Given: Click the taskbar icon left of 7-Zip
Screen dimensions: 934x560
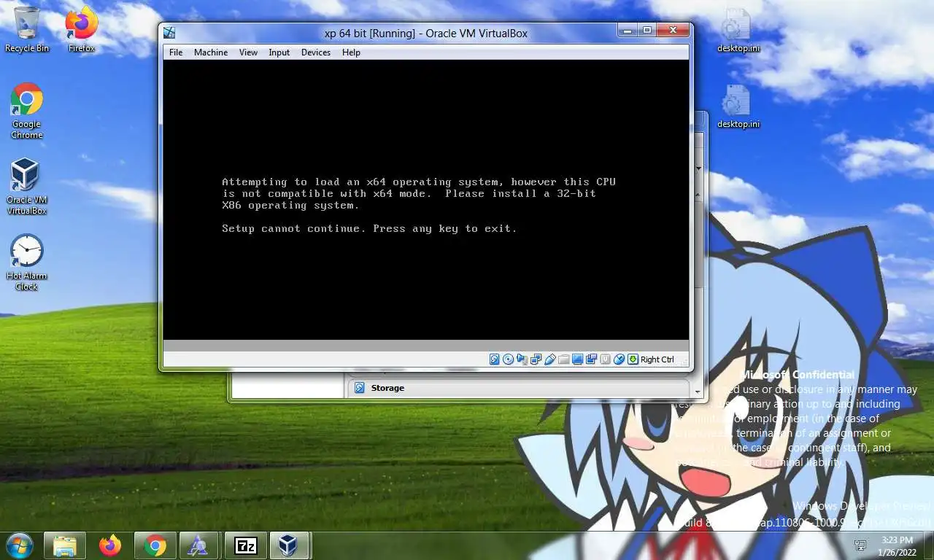Looking at the screenshot, I should click(199, 545).
